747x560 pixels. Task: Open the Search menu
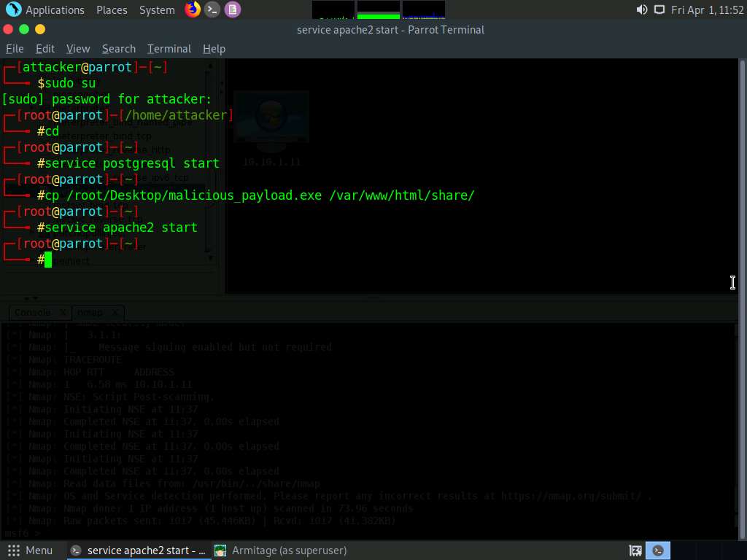119,48
